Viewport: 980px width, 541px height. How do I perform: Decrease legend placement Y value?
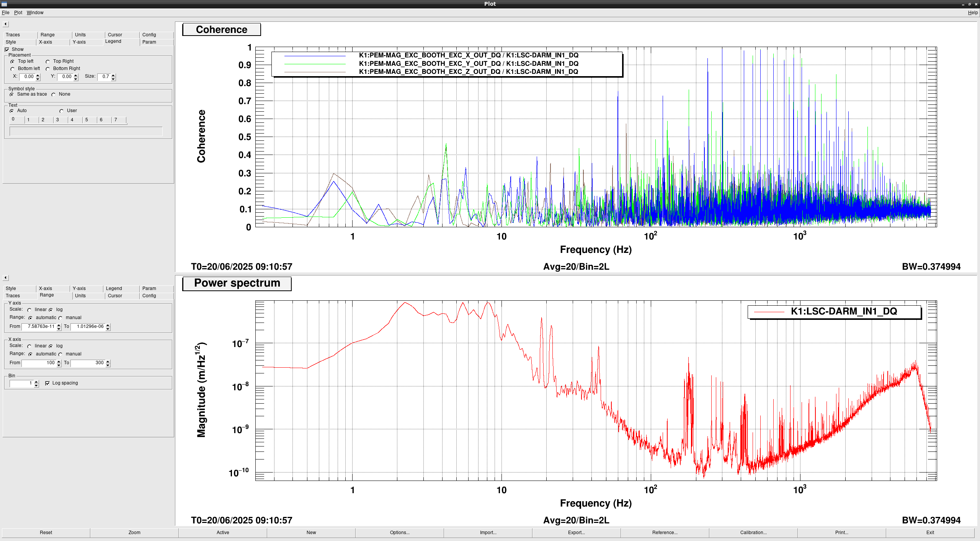(76, 79)
